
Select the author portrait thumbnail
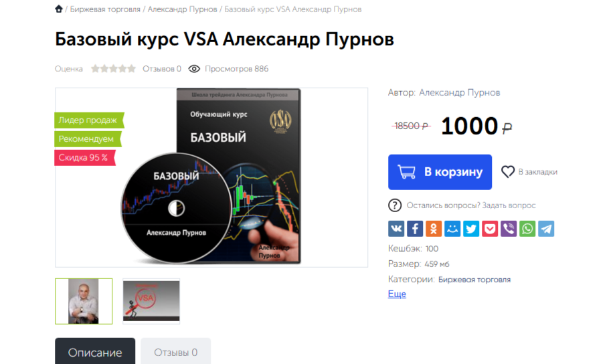pyautogui.click(x=84, y=301)
